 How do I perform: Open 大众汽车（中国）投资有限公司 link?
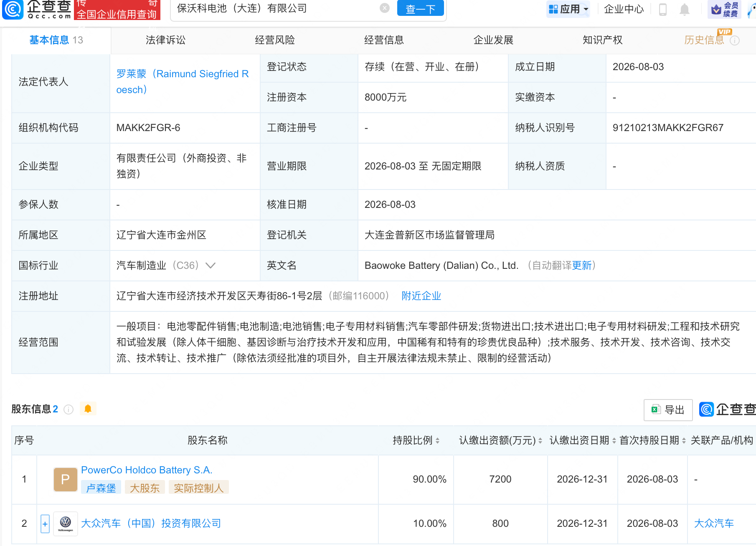[x=151, y=523]
